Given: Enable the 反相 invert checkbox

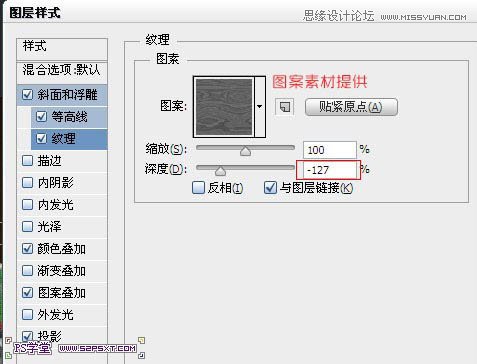Looking at the screenshot, I should [x=198, y=188].
